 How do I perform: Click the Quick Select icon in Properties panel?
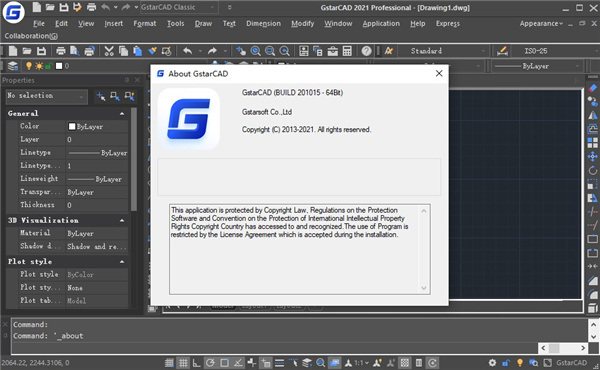click(x=129, y=96)
